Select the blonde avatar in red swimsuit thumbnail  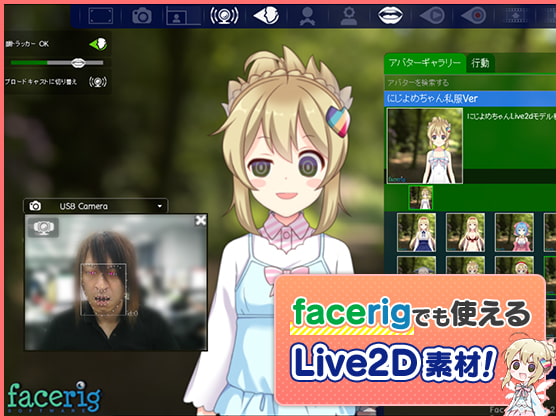465,232
